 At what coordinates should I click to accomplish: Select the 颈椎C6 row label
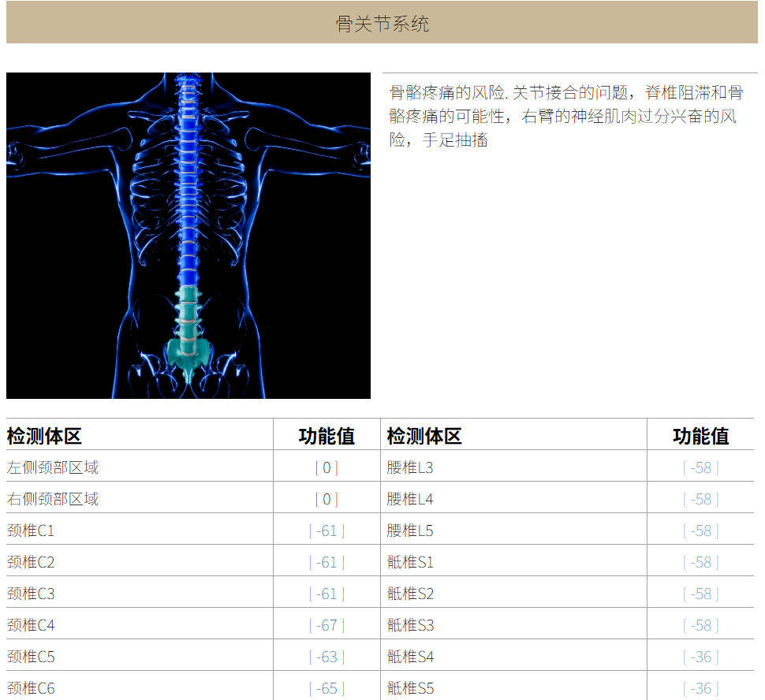pyautogui.click(x=31, y=688)
